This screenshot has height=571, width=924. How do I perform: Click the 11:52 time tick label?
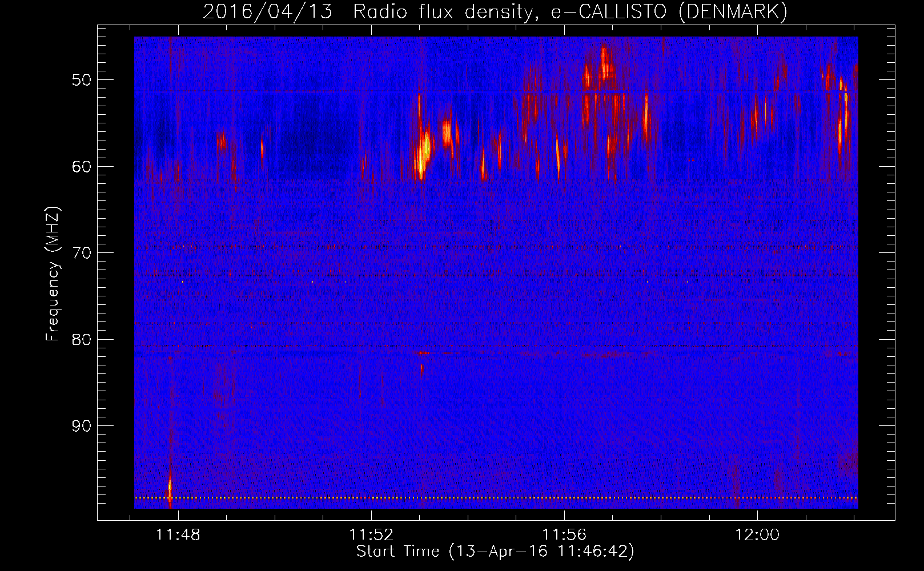(x=371, y=535)
